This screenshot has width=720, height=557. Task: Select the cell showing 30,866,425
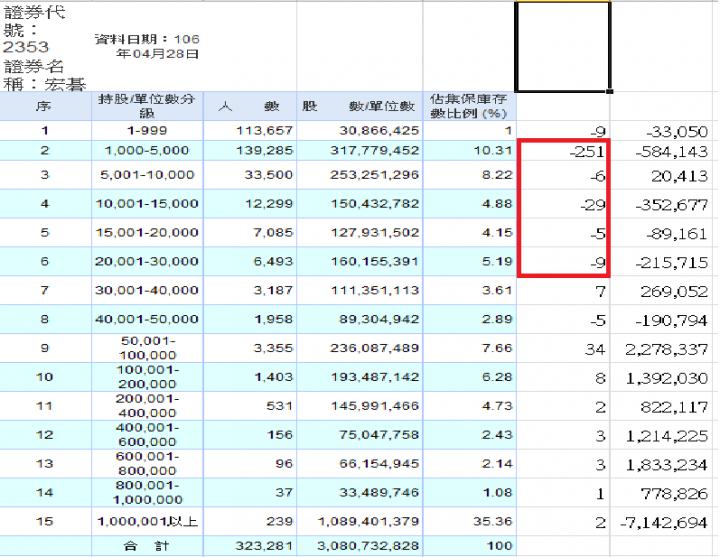click(x=360, y=131)
